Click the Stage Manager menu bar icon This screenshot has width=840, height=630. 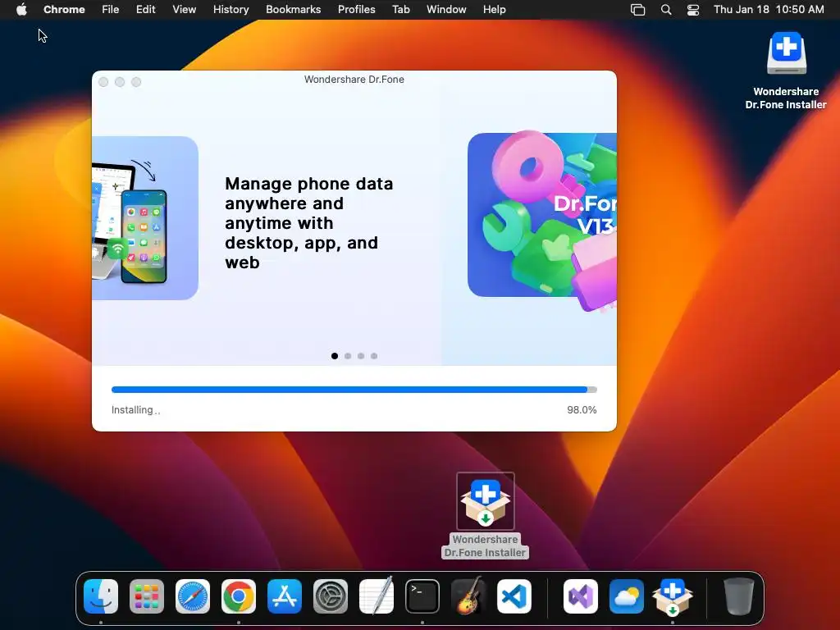pyautogui.click(x=637, y=10)
